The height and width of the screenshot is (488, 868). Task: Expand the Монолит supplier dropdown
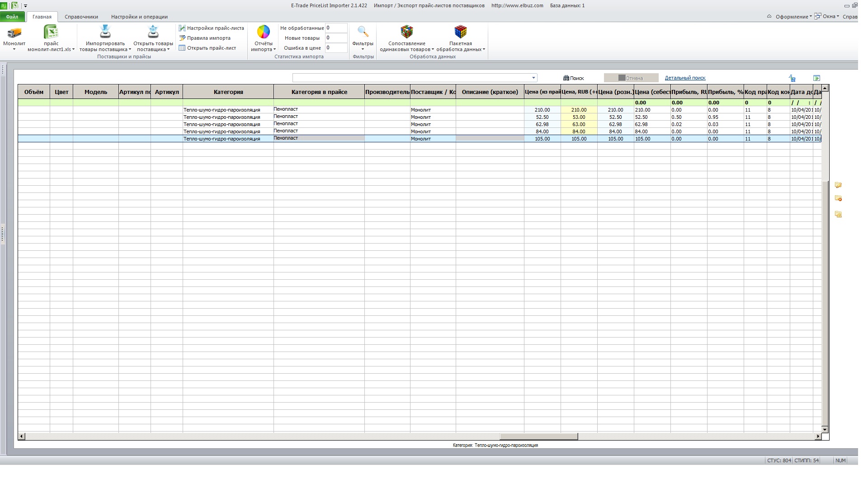click(14, 49)
